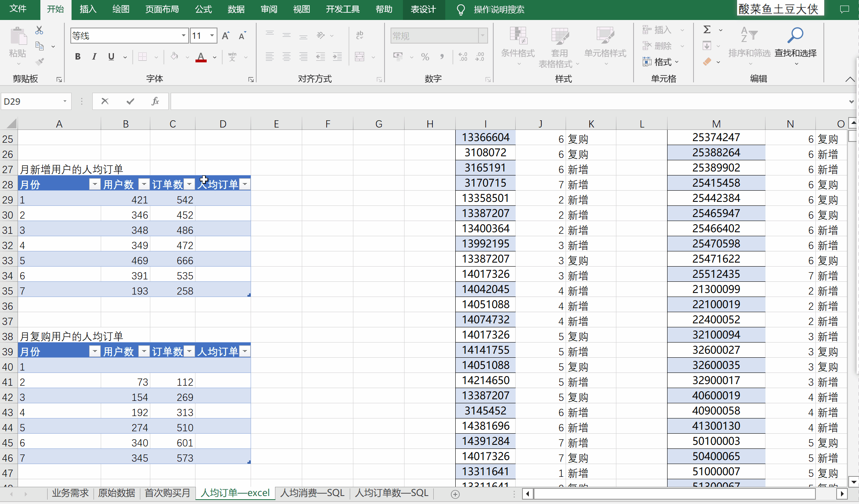Toggle Bold formatting
This screenshot has height=504, width=859.
click(78, 57)
